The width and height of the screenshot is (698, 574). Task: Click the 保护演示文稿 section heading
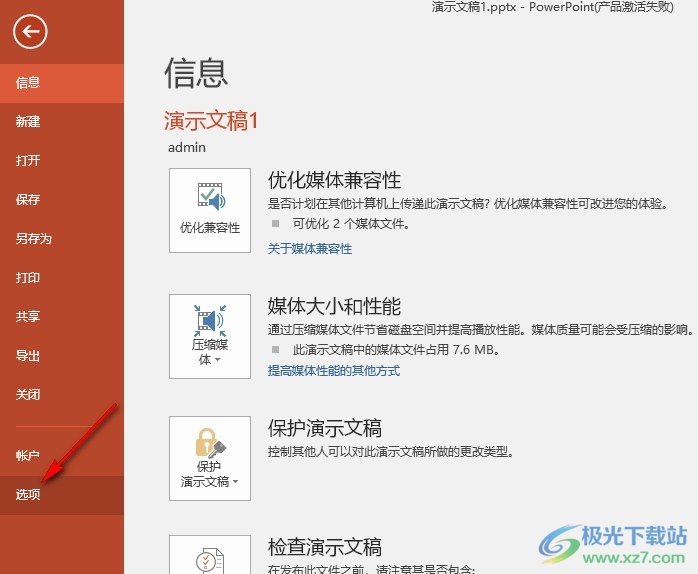(325, 428)
